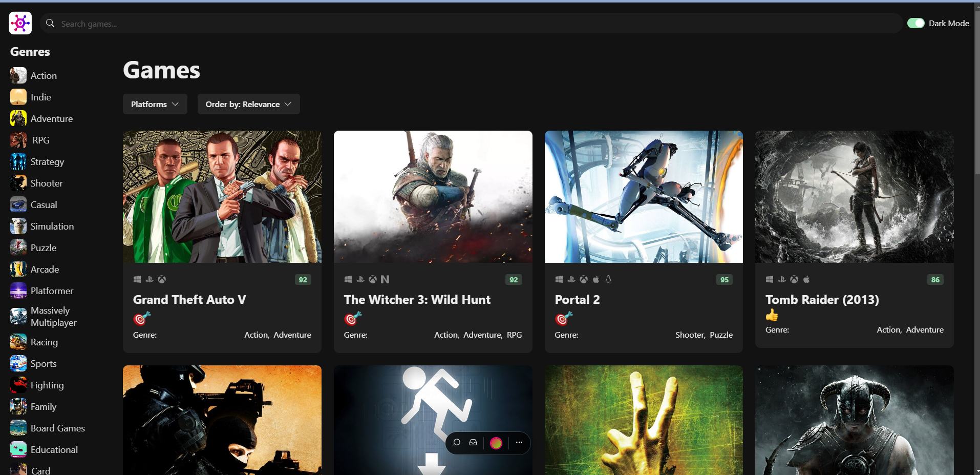Image resolution: width=980 pixels, height=475 pixels.
Task: Click the Nintendo platform icon on The Witcher 3
Action: (385, 279)
